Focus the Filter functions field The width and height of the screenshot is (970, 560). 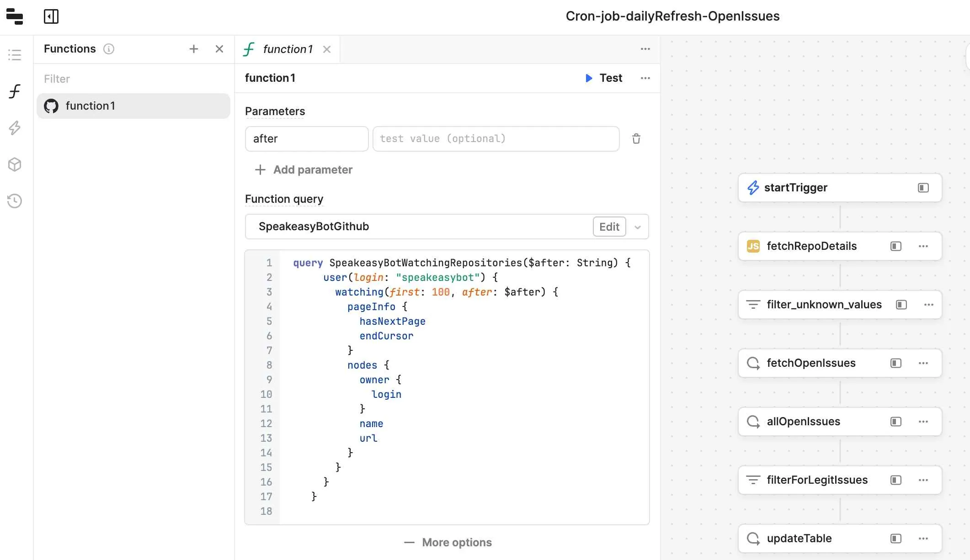(x=133, y=79)
